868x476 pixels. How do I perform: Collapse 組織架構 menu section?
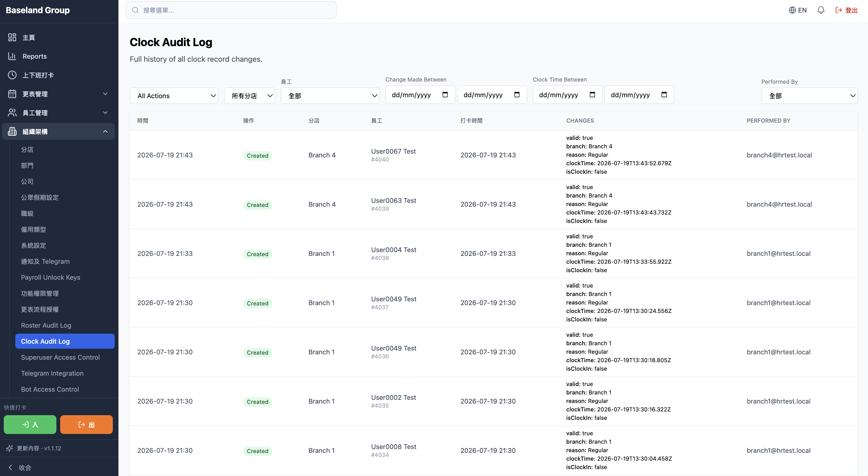pos(58,131)
